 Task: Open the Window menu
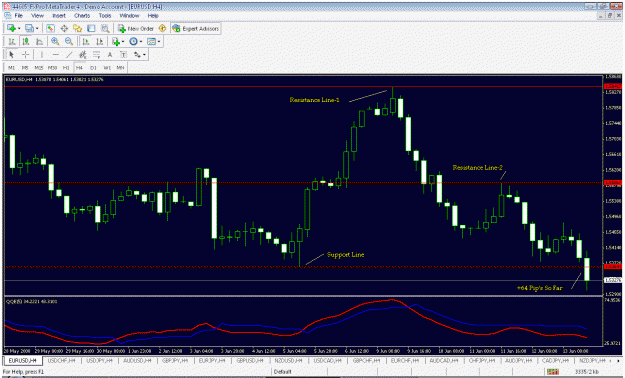(129, 16)
